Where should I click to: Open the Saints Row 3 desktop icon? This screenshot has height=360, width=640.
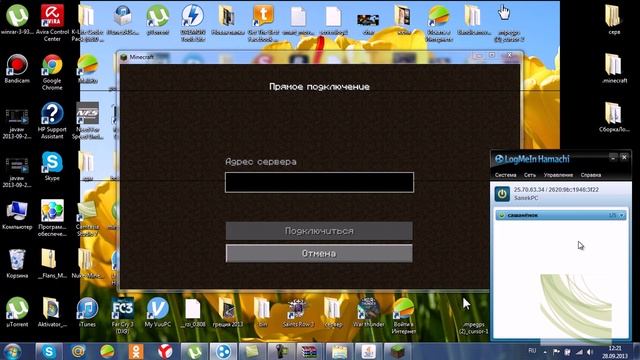click(298, 312)
